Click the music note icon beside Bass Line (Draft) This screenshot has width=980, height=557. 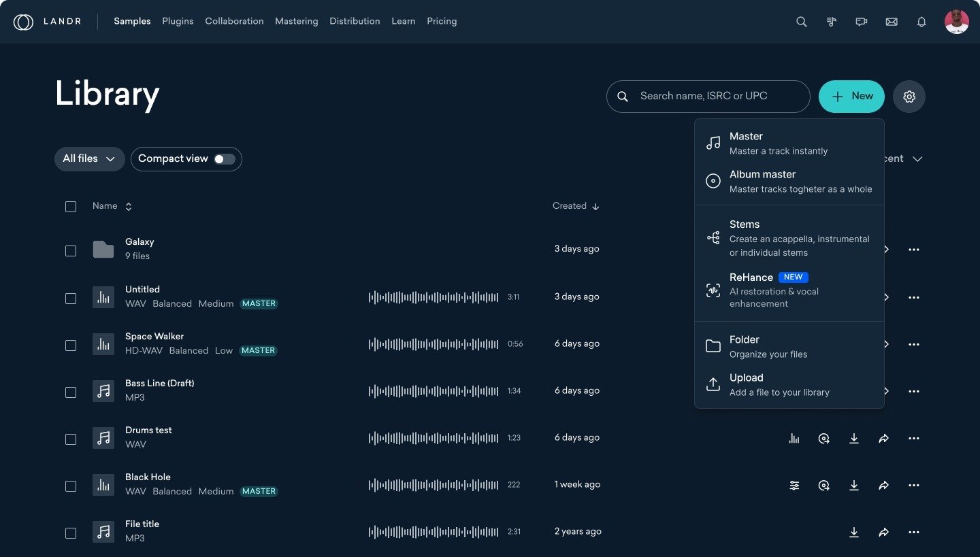(x=103, y=391)
